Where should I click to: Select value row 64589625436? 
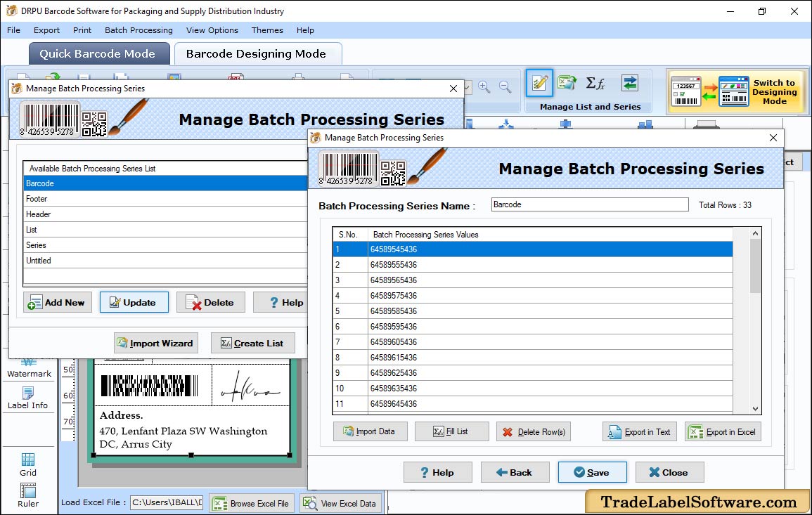click(533, 373)
